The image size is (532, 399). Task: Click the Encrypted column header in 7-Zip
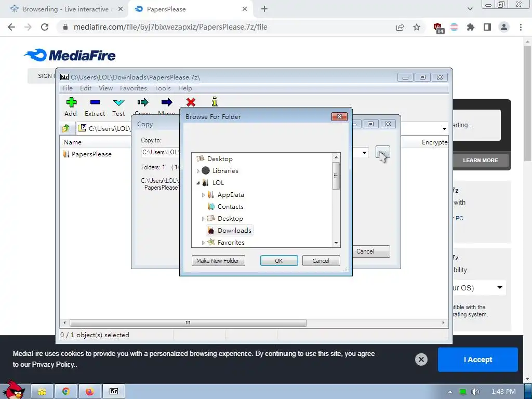pyautogui.click(x=434, y=142)
